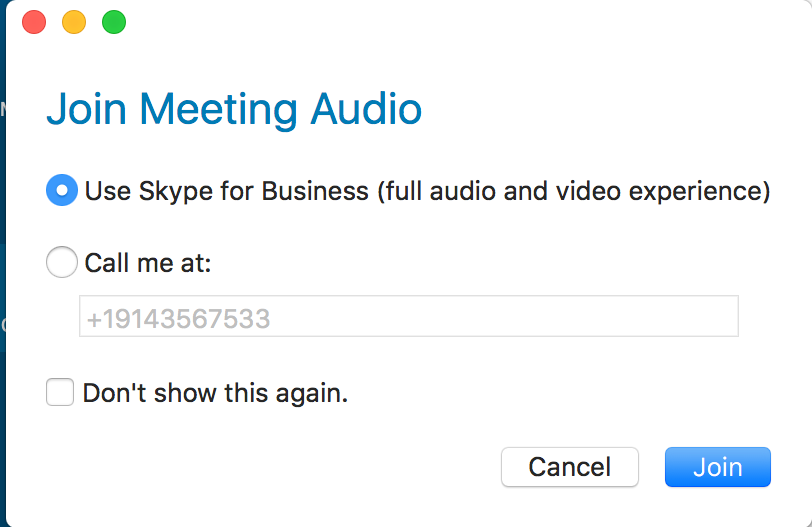Select the Use Skype for Business radio button
The width and height of the screenshot is (812, 527).
(62, 190)
